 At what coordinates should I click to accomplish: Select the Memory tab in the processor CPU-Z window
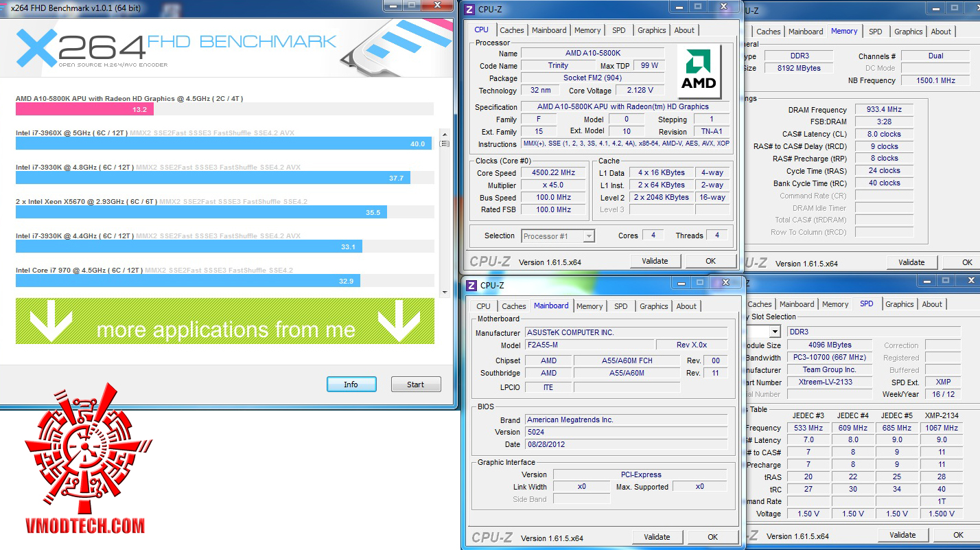587,30
